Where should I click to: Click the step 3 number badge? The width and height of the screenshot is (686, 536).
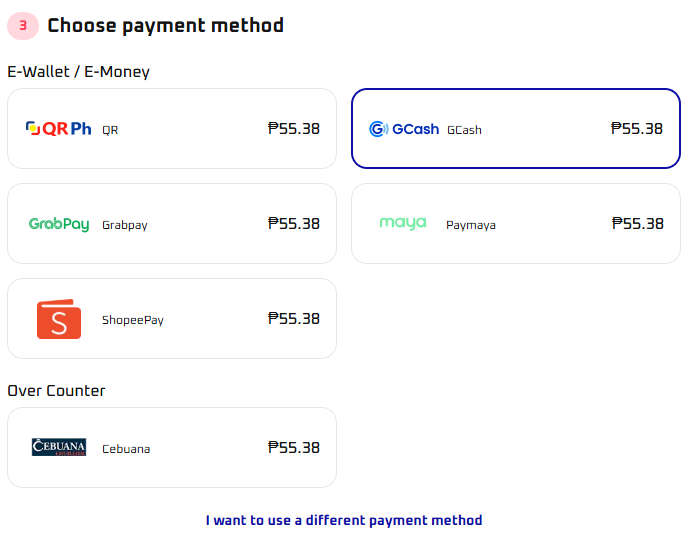coord(22,26)
